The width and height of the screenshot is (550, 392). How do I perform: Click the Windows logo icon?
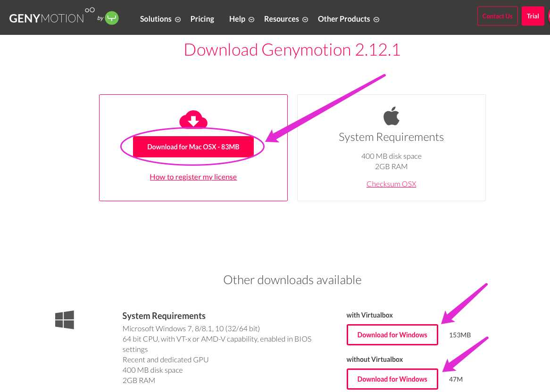[x=65, y=320]
